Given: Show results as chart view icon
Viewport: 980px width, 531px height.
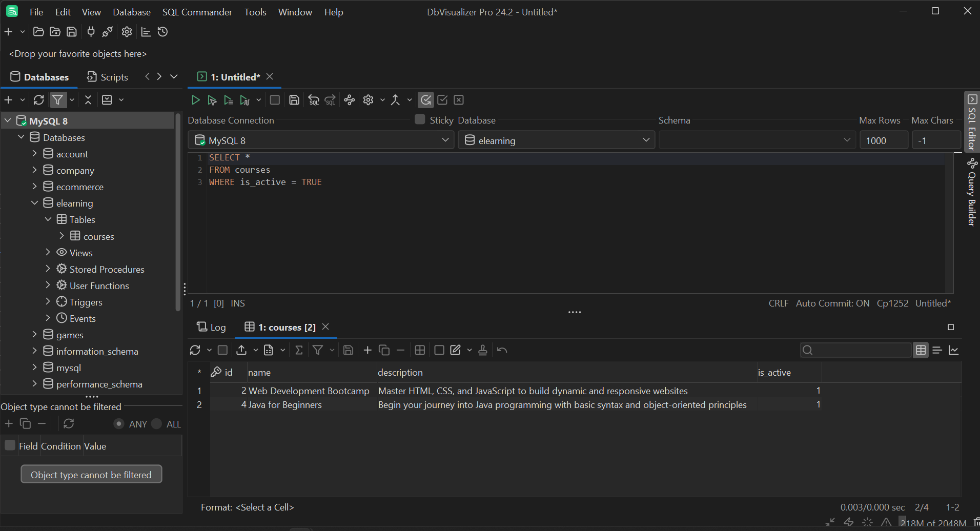Looking at the screenshot, I should pyautogui.click(x=954, y=350).
